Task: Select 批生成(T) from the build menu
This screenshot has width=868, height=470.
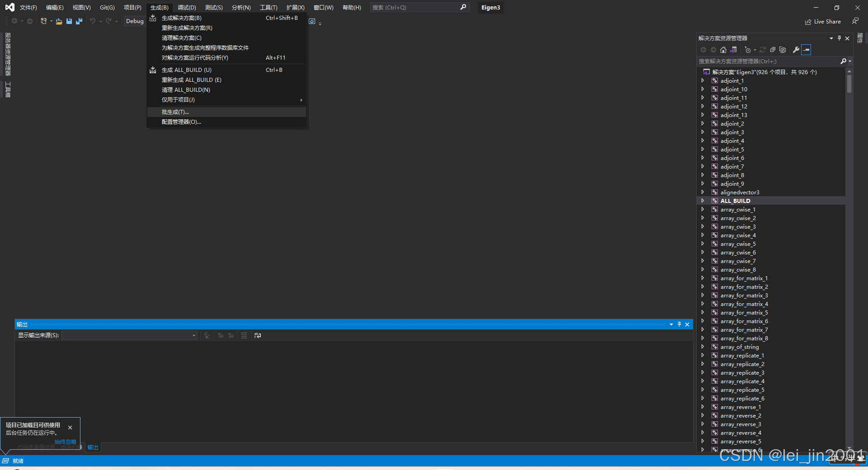Action: click(x=175, y=112)
